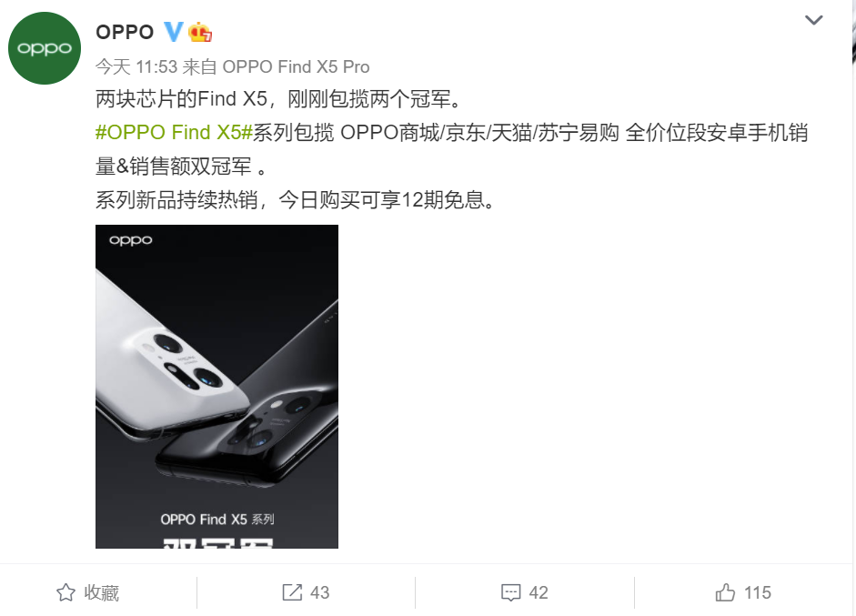Open the #OPPO Find X5# hashtag
This screenshot has height=616, width=856.
click(x=174, y=132)
